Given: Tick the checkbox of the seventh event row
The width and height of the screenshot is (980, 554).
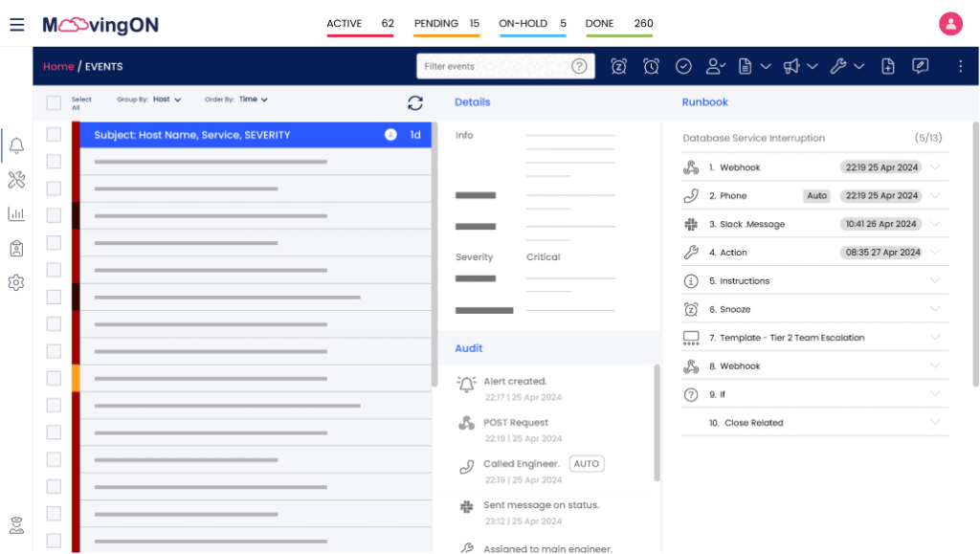Looking at the screenshot, I should (54, 298).
